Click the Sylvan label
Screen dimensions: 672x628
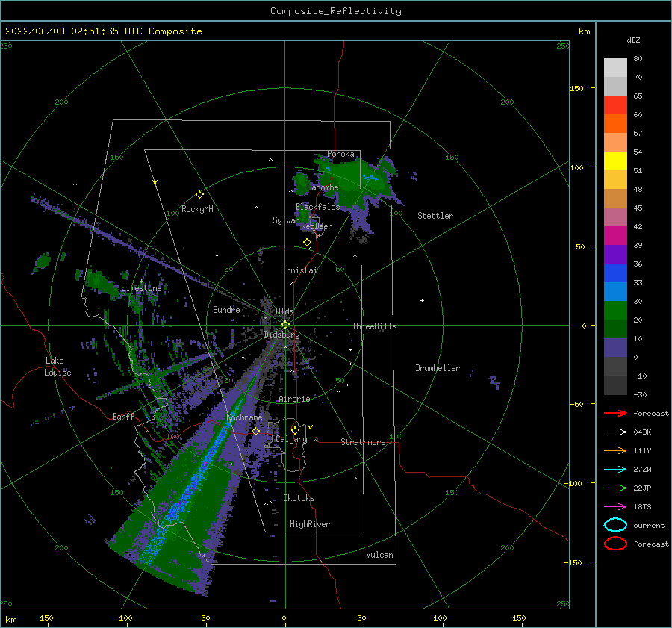pos(286,220)
